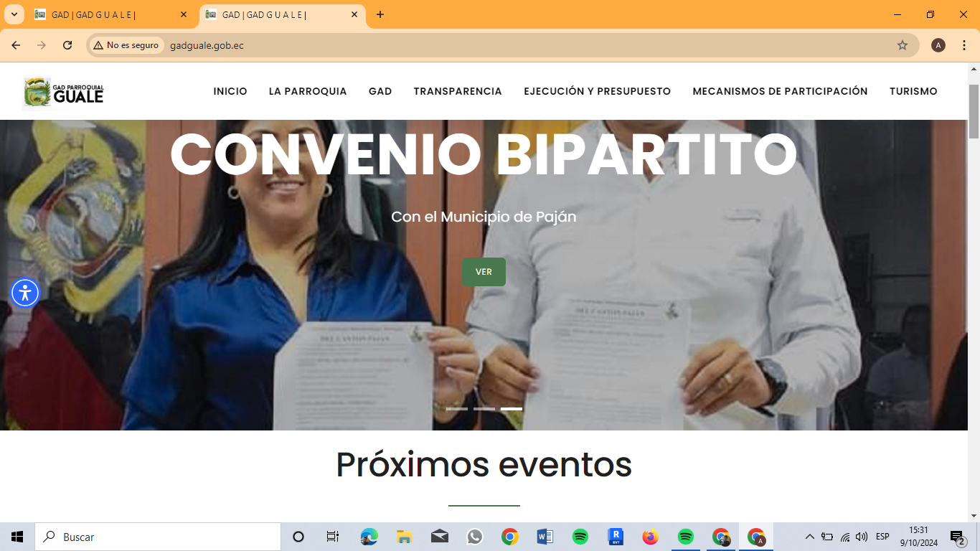
Task: Show the first carousel slide indicator
Action: [x=457, y=408]
